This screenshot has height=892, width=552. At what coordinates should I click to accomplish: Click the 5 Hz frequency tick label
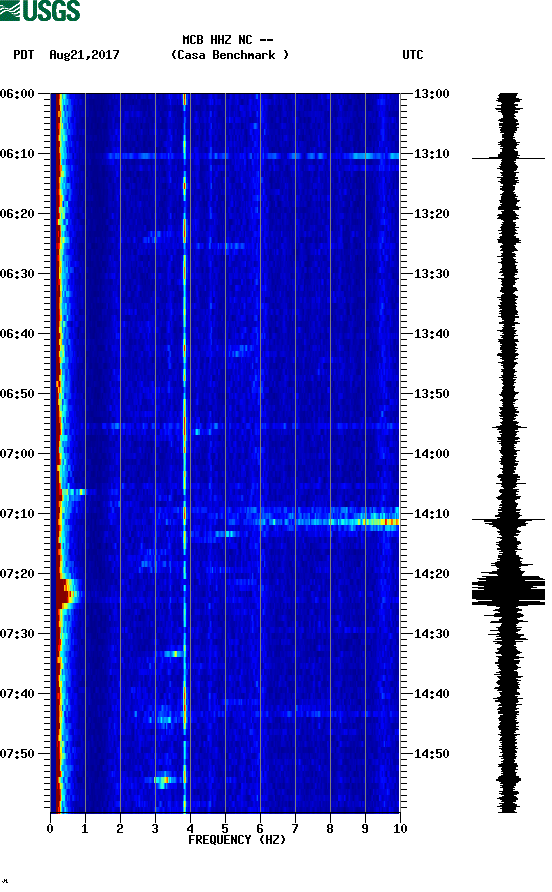coord(225,829)
